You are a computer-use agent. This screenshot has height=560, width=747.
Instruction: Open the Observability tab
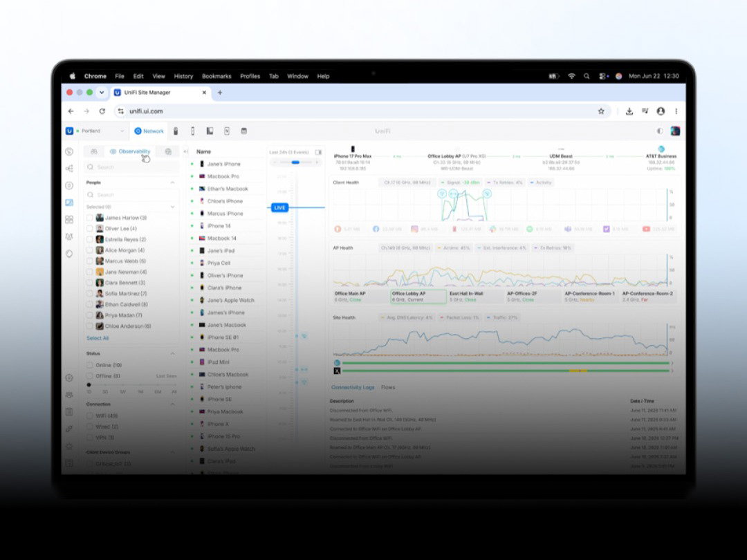[129, 151]
